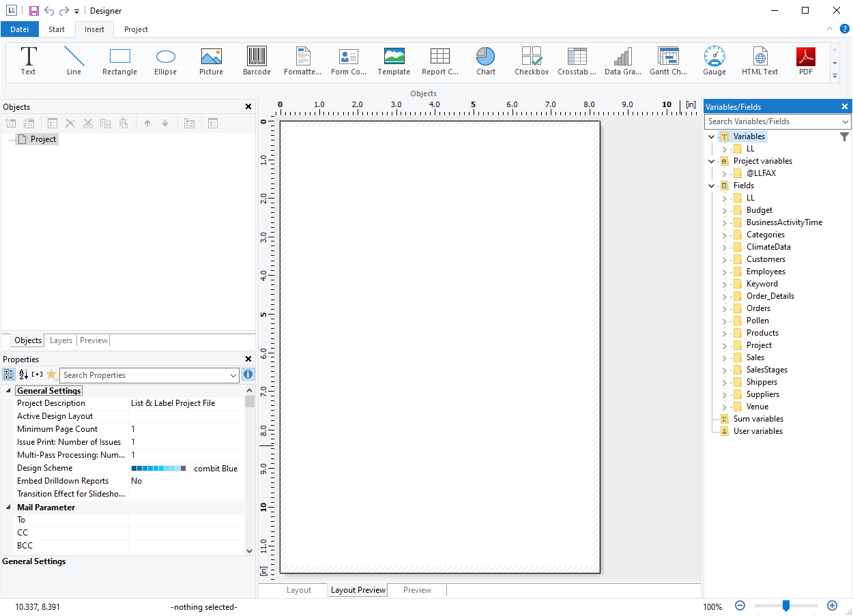Click the save icon in title bar
Viewport: 853px width, 616px height.
coord(33,11)
